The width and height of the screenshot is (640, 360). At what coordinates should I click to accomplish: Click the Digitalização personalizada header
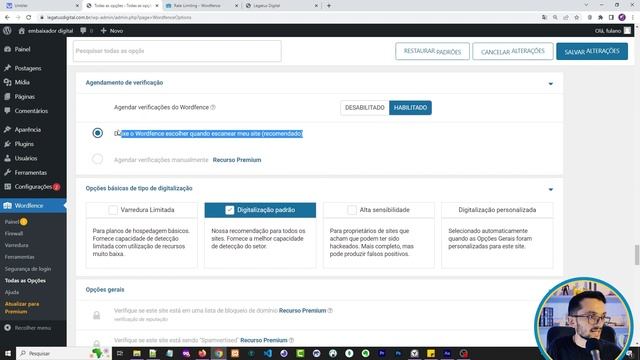point(497,210)
